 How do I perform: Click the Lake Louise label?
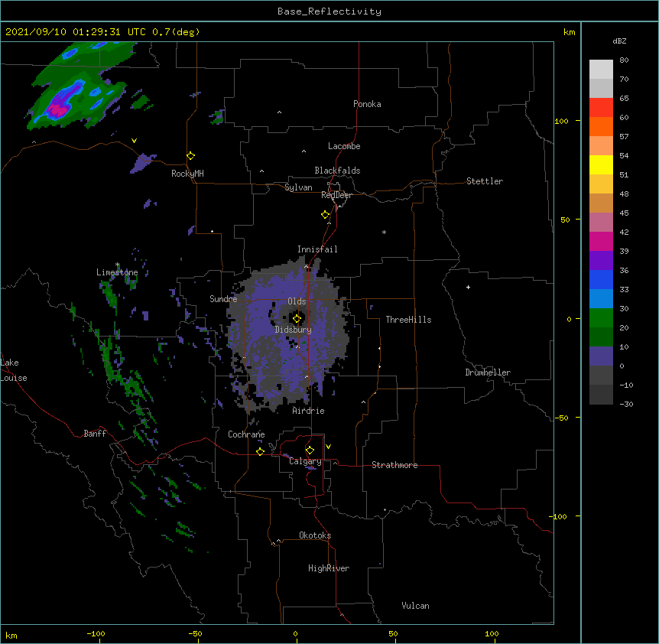[14, 370]
